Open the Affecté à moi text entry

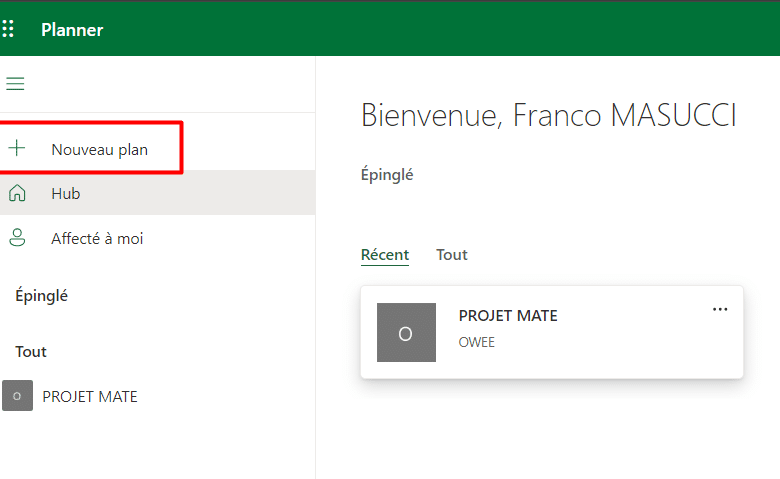coord(97,239)
